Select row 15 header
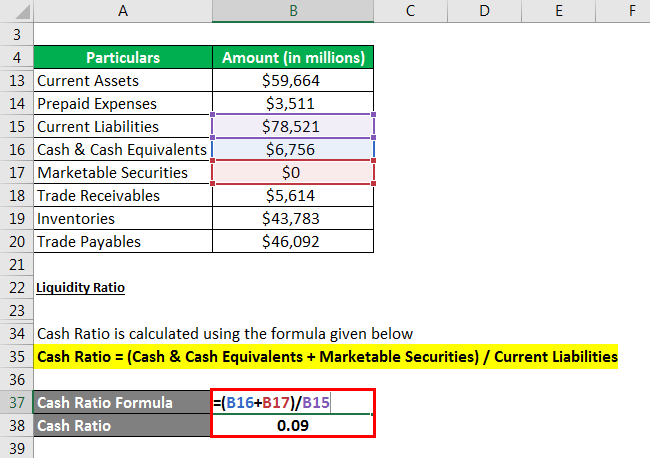This screenshot has width=650, height=458. click(x=17, y=126)
